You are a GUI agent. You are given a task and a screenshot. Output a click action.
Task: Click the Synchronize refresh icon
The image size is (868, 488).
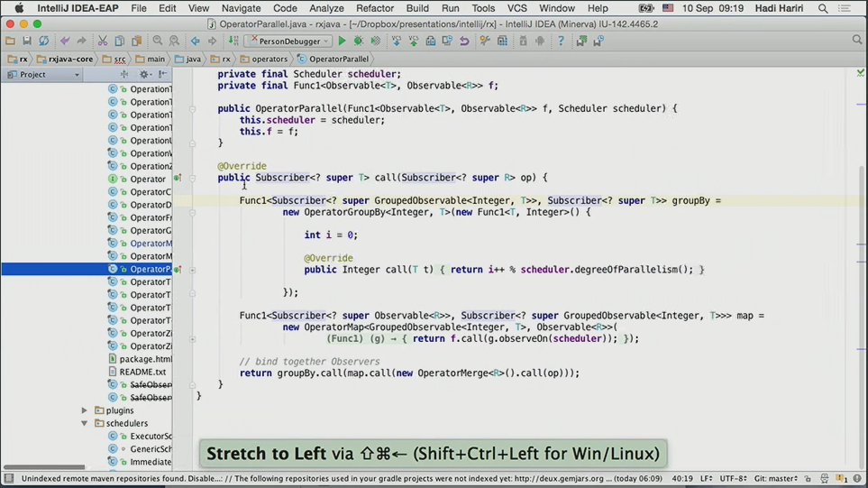[43, 41]
